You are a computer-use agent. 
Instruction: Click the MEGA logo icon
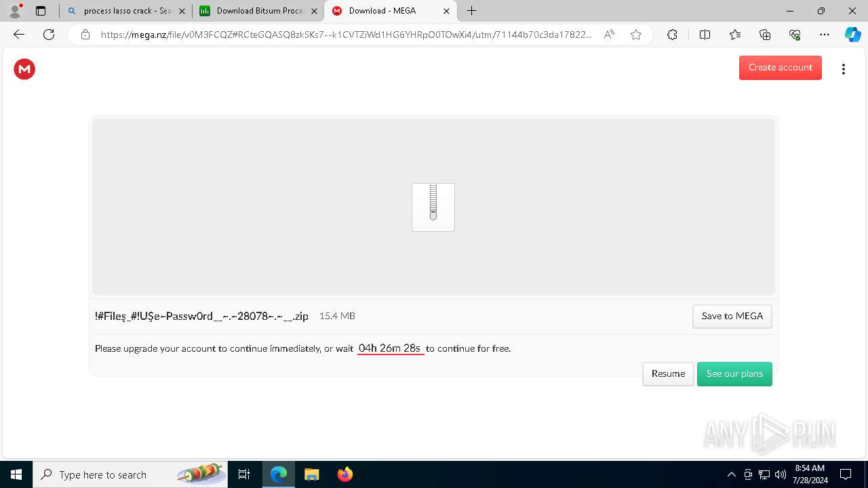click(24, 69)
